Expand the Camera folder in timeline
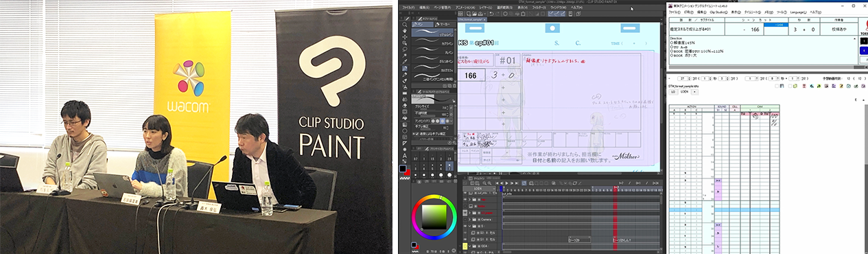Image resolution: width=868 pixels, height=254 pixels. click(x=470, y=220)
